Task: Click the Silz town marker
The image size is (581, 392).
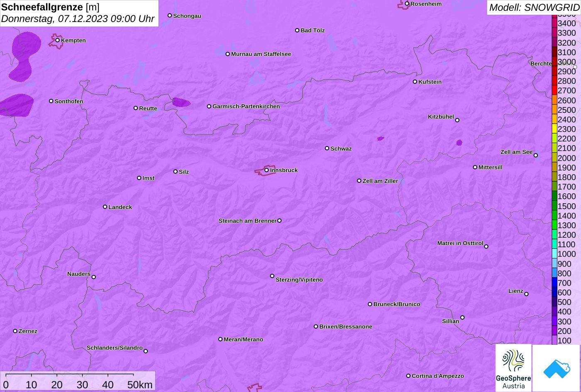Action: pos(176,171)
